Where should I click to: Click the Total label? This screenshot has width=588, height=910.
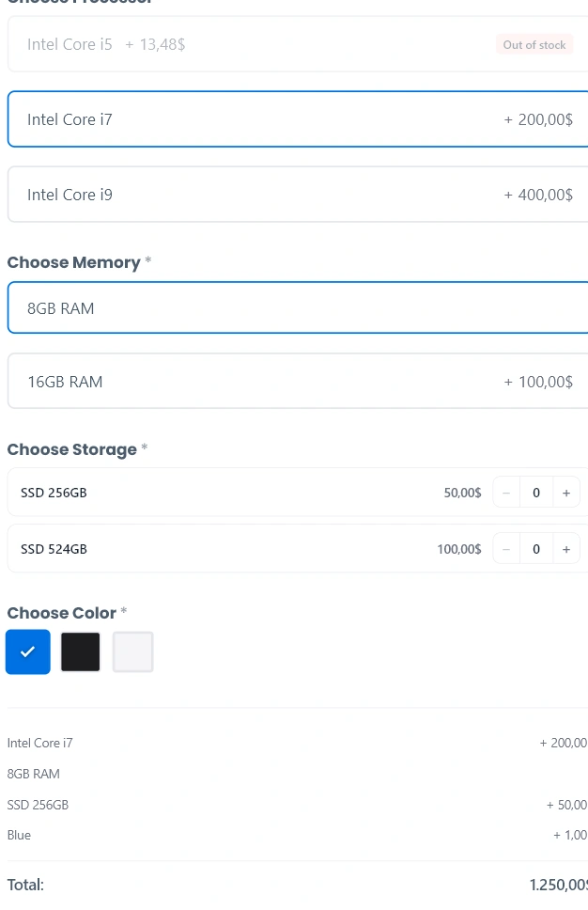pos(25,885)
